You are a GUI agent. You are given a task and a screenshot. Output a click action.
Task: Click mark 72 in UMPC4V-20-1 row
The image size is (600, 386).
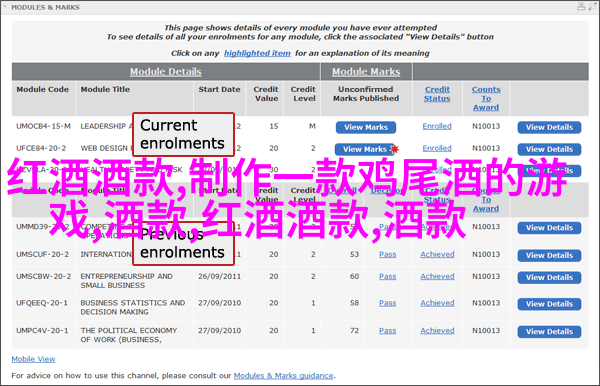[354, 331]
